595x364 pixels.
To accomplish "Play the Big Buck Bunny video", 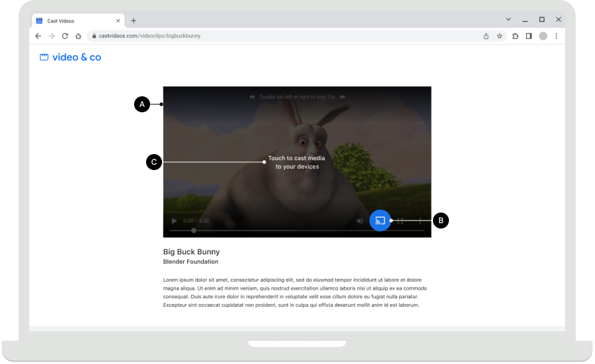I will point(174,221).
